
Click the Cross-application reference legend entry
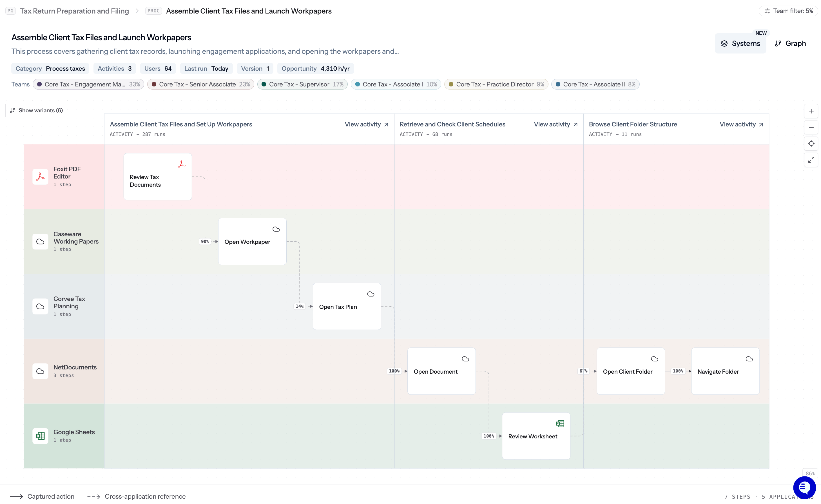click(136, 496)
